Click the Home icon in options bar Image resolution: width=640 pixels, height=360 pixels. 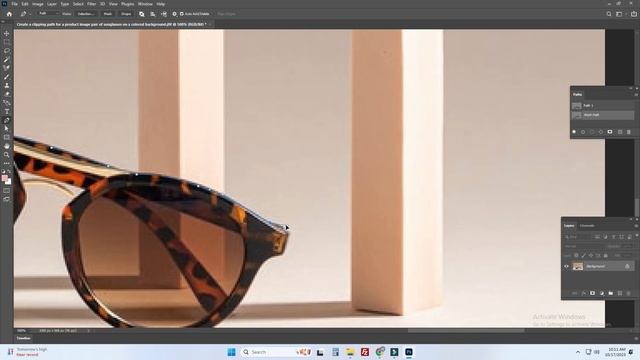[9, 14]
